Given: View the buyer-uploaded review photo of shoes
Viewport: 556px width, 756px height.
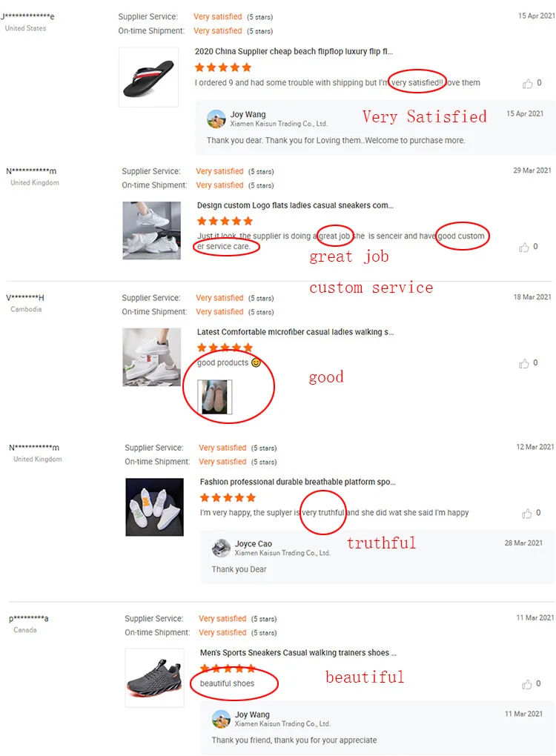Looking at the screenshot, I should coord(214,397).
